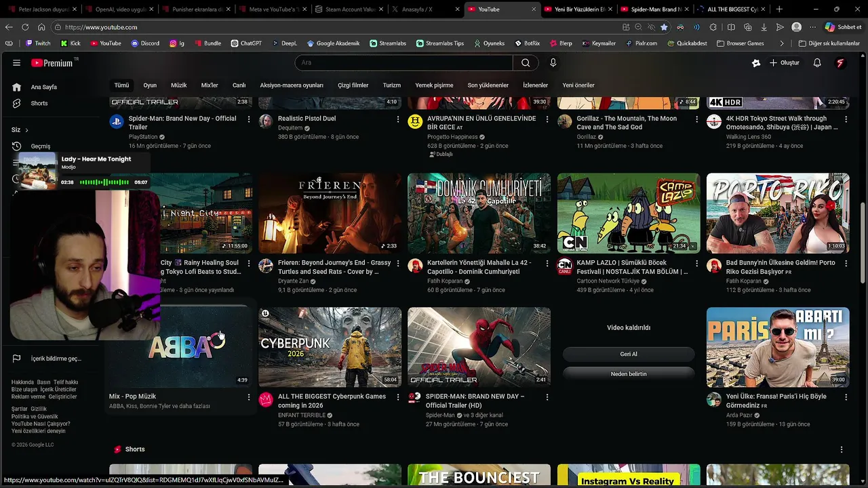Open the YouTube hamburger guide menu
Image resolution: width=868 pixels, height=488 pixels.
tap(16, 62)
